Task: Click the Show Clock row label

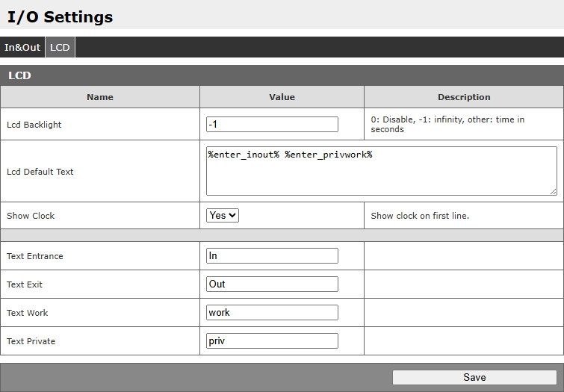Action: point(31,216)
